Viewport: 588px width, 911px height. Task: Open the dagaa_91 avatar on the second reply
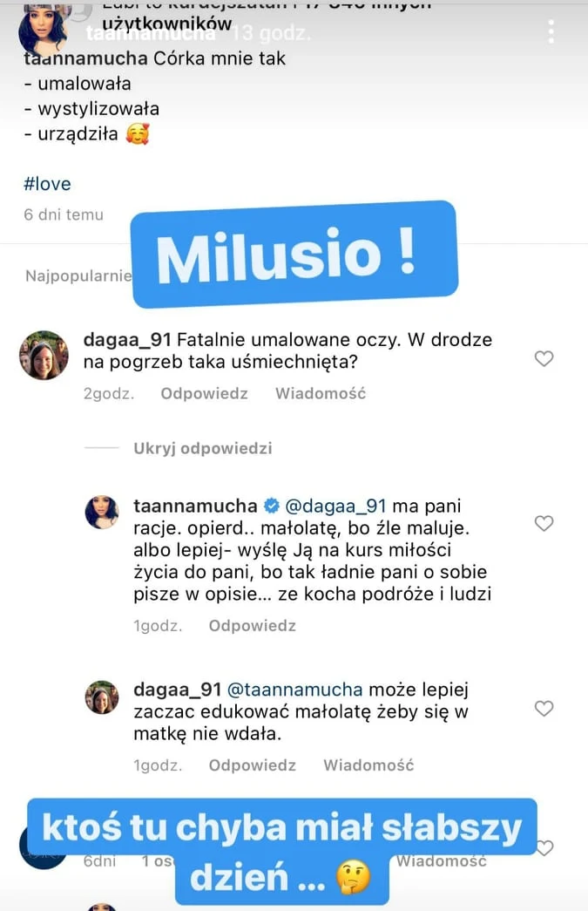tap(101, 697)
